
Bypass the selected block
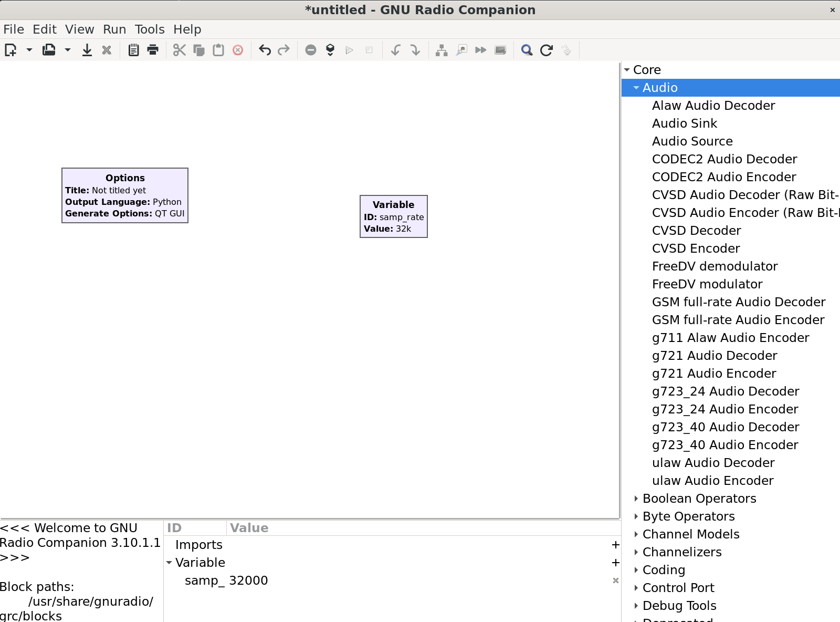point(481,50)
